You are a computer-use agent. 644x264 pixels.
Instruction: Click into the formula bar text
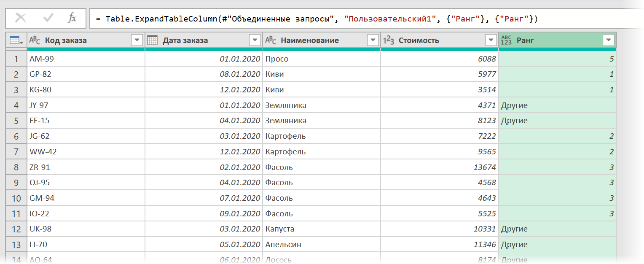317,19
